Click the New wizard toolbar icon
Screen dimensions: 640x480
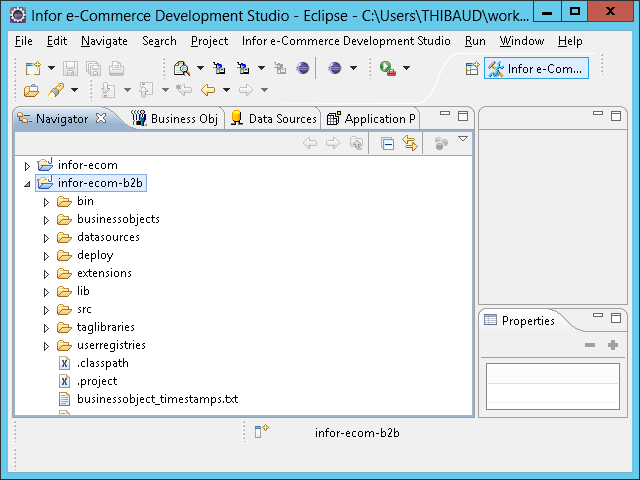point(32,68)
